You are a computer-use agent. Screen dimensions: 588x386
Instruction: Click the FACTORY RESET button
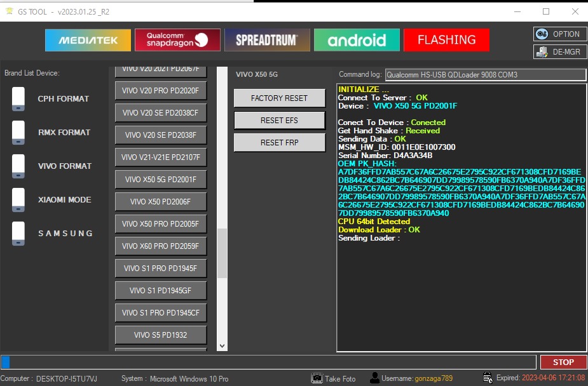279,98
